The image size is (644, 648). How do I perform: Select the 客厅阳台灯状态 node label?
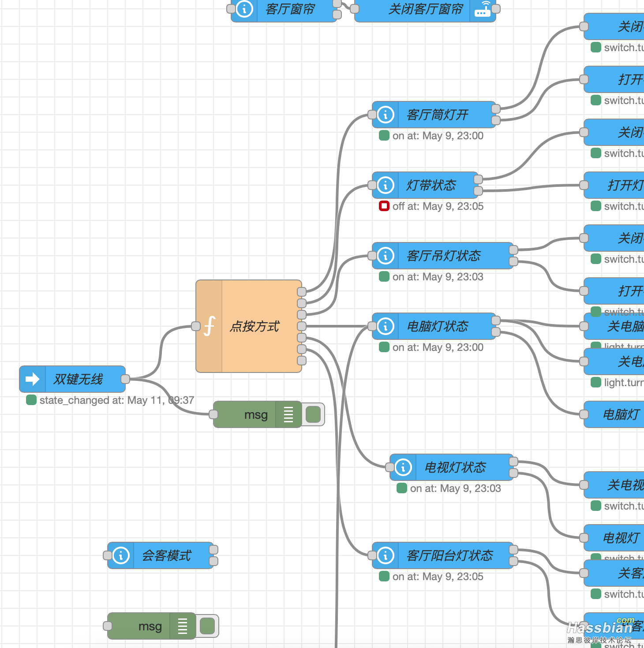pyautogui.click(x=449, y=555)
